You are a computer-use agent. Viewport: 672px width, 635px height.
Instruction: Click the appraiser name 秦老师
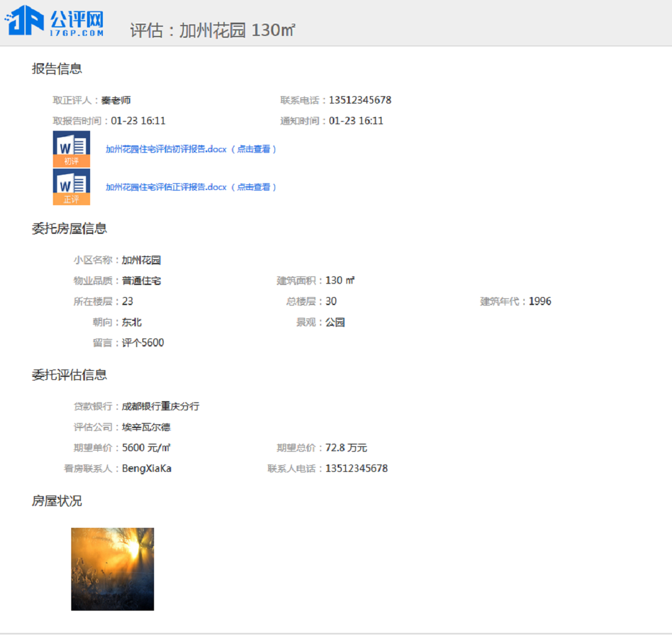click(116, 100)
